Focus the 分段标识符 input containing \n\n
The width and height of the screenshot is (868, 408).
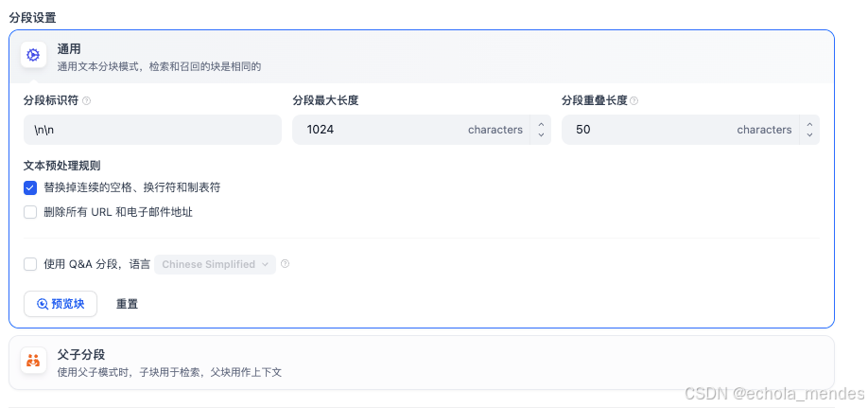153,130
